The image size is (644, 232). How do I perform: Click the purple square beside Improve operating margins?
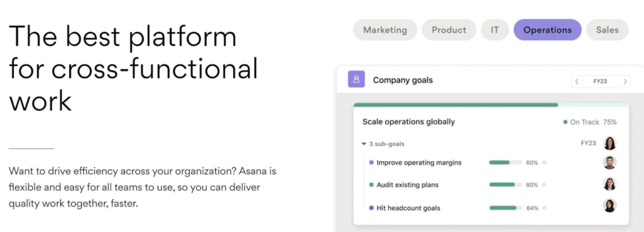click(371, 163)
